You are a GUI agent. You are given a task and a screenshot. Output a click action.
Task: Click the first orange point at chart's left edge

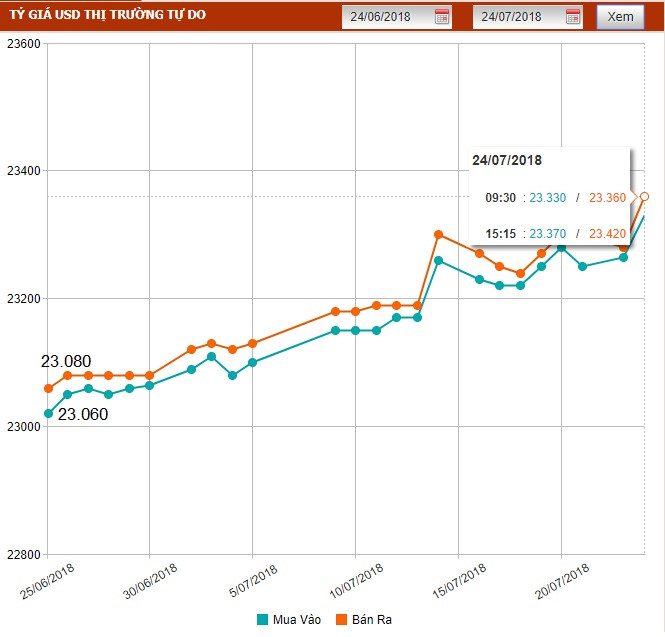48,388
